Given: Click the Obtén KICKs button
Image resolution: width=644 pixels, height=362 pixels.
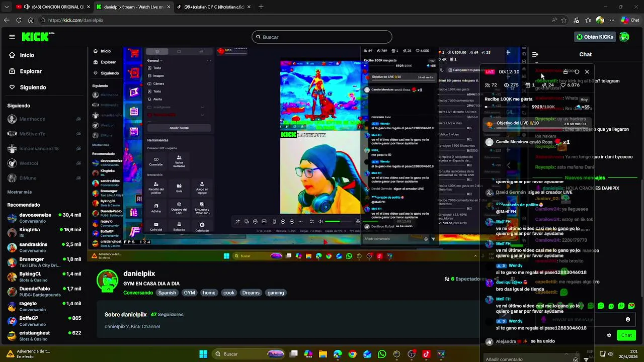Looking at the screenshot, I should coord(595,37).
